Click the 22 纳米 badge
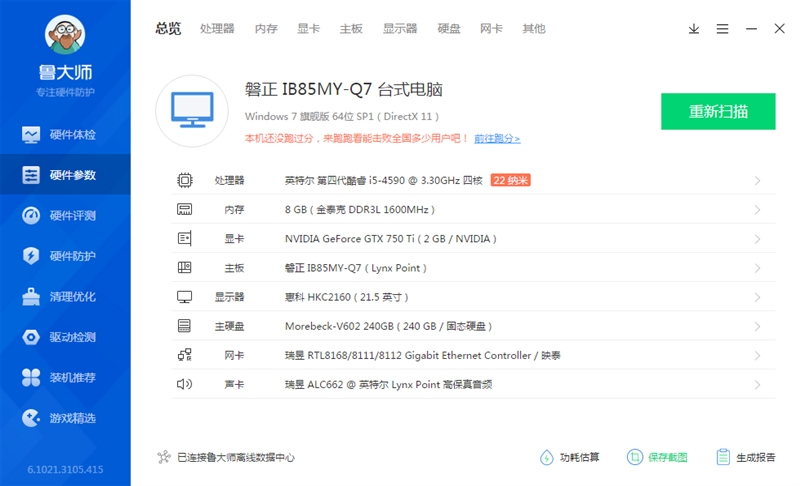This screenshot has width=800, height=486. (511, 180)
